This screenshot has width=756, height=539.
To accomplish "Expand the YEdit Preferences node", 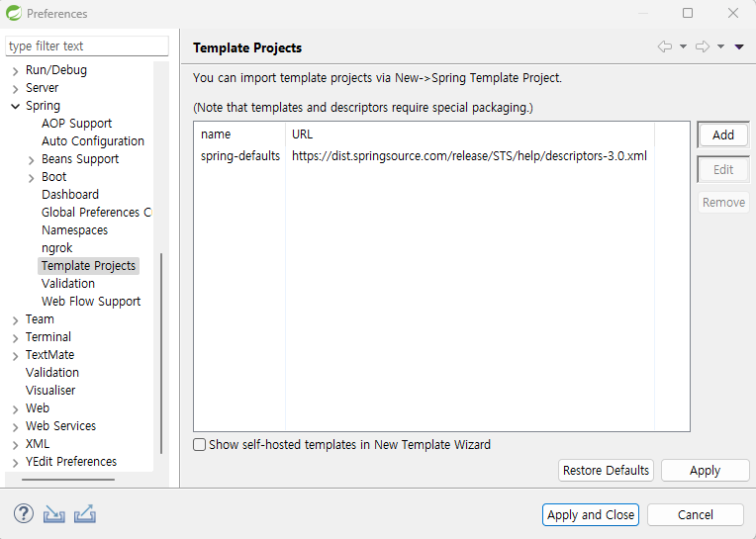I will coord(16,463).
